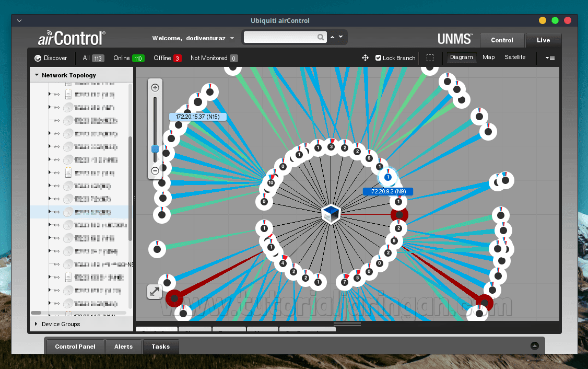Image resolution: width=588 pixels, height=369 pixels.
Task: Click the round up-arrow collapse icon
Action: coord(535,345)
